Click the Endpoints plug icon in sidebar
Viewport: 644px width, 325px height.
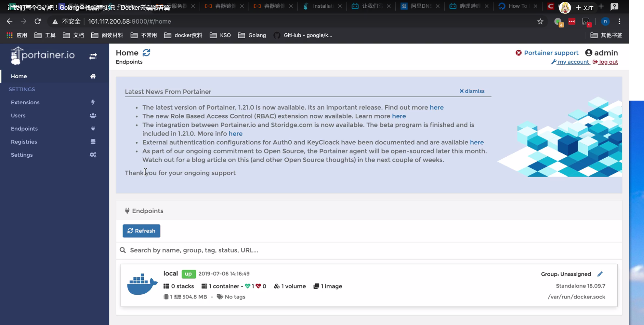point(93,129)
